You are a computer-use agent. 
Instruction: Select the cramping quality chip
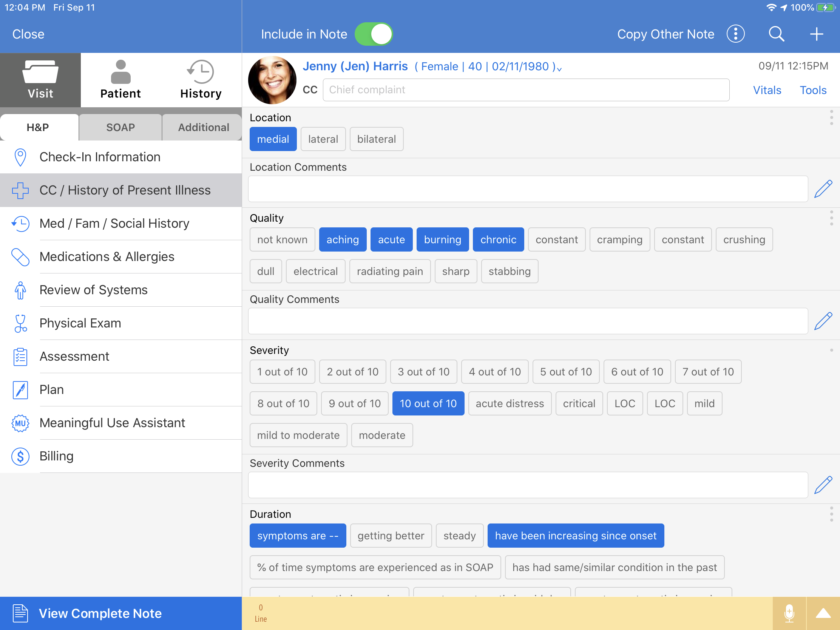[x=619, y=239]
